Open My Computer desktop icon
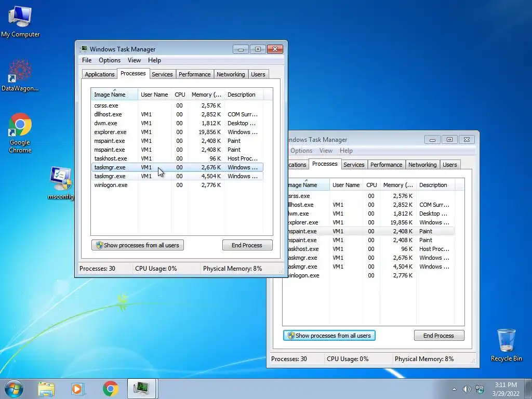532x399 pixels. 20,21
